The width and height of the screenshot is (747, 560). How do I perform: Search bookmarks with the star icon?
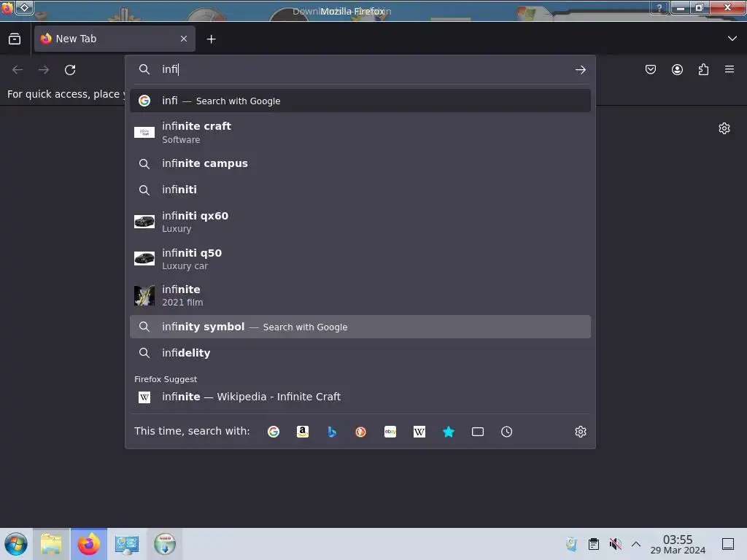point(449,432)
